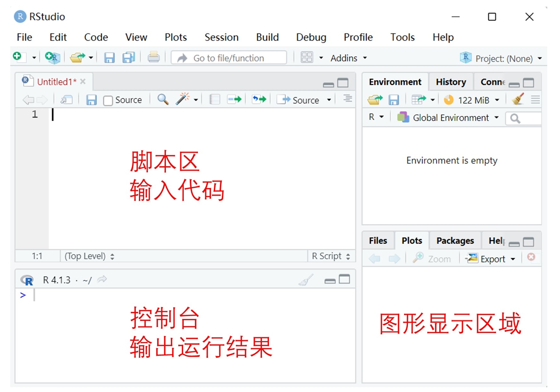Go to the previous plot in the Plots pane
560x392 pixels.
374,258
